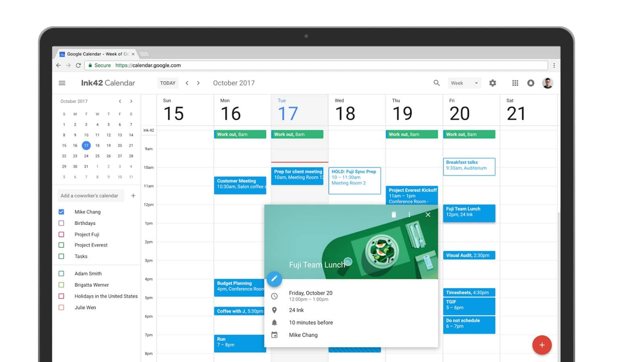This screenshot has width=644, height=362.
Task: Show Brigatta Werner's calendar
Action: 61,285
